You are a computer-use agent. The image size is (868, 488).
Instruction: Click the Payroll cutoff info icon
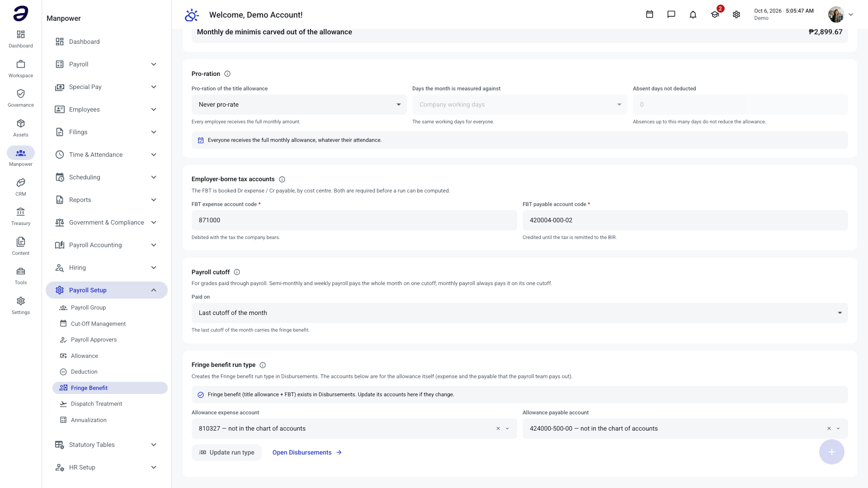pos(237,272)
